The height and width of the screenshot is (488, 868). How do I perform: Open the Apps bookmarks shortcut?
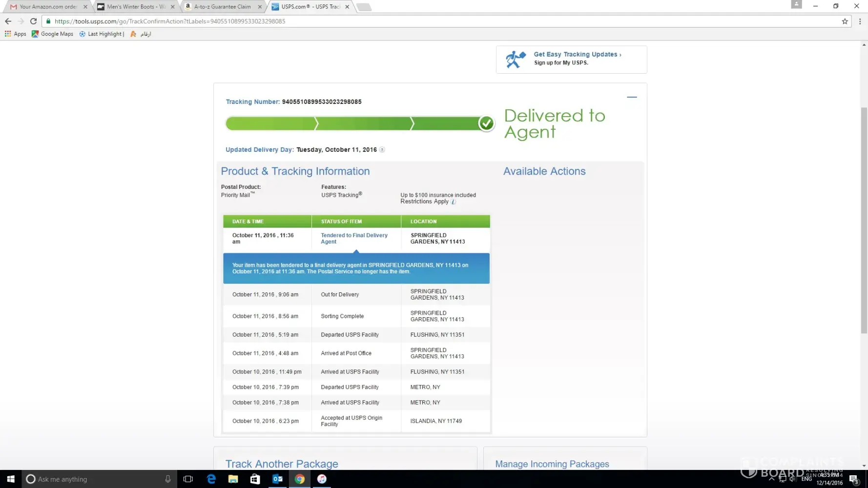[16, 34]
